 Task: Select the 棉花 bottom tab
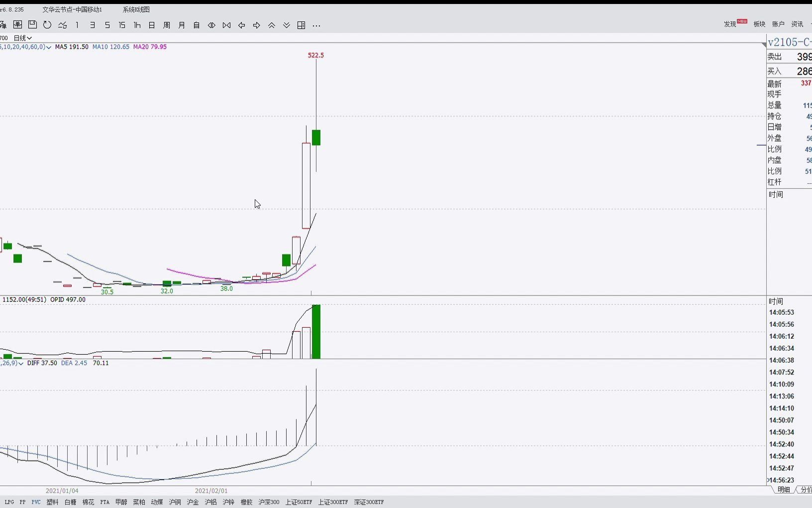[x=88, y=502]
